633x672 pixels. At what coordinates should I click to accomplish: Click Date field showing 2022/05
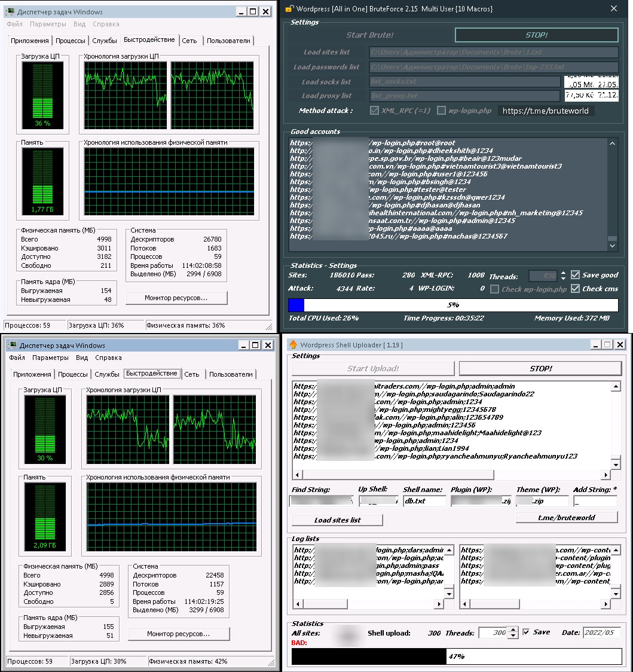tap(601, 633)
